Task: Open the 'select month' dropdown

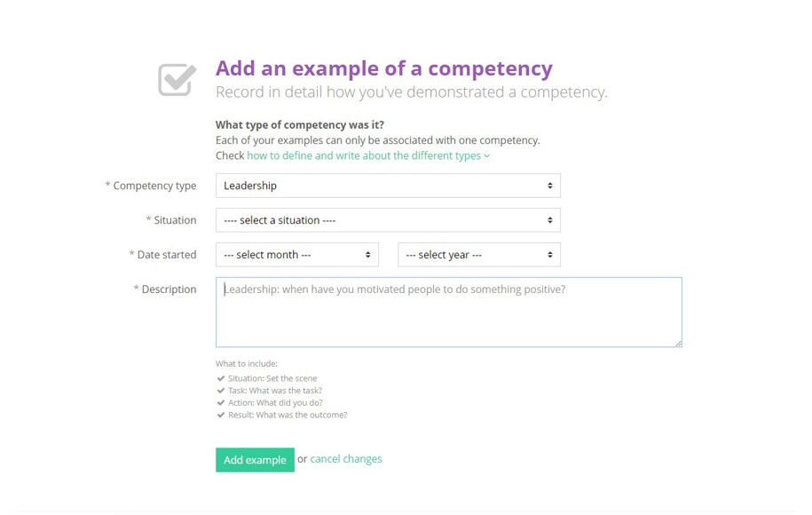Action: 297,255
